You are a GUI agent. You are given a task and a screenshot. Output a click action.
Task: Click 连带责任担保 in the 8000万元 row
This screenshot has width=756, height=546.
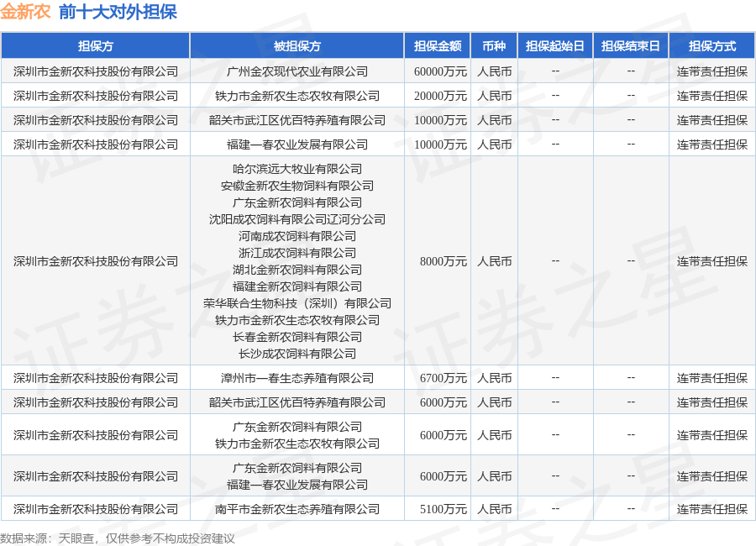point(712,261)
